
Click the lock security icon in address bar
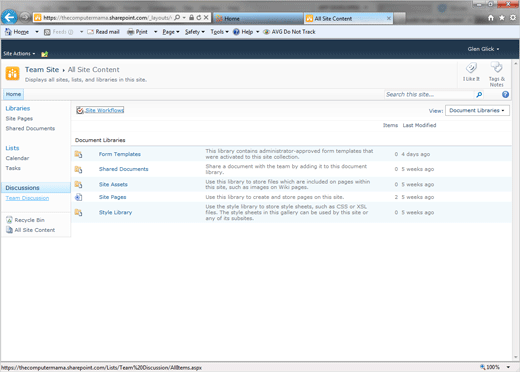[x=191, y=17]
